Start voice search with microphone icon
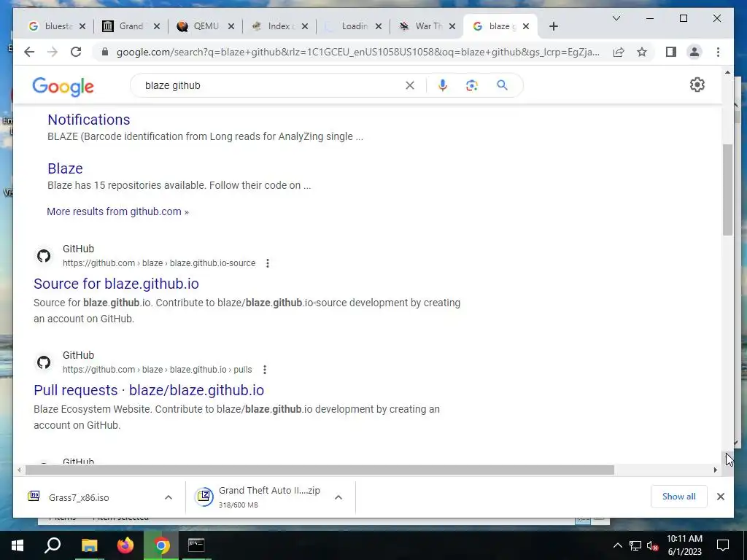The width and height of the screenshot is (747, 560). coord(443,85)
